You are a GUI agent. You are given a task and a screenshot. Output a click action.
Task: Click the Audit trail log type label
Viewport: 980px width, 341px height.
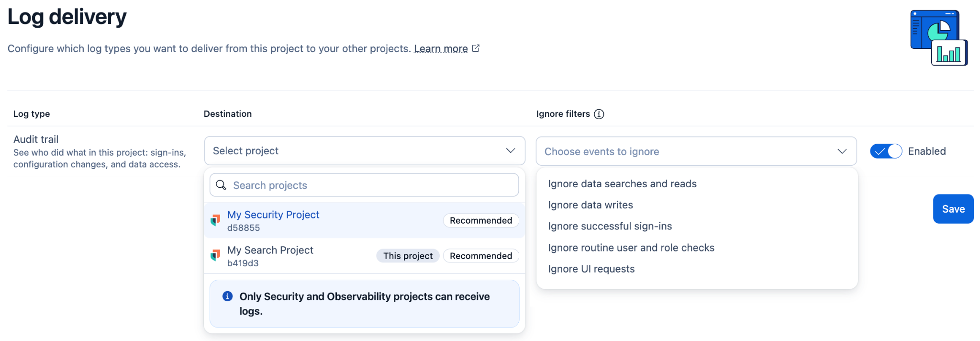(x=36, y=139)
